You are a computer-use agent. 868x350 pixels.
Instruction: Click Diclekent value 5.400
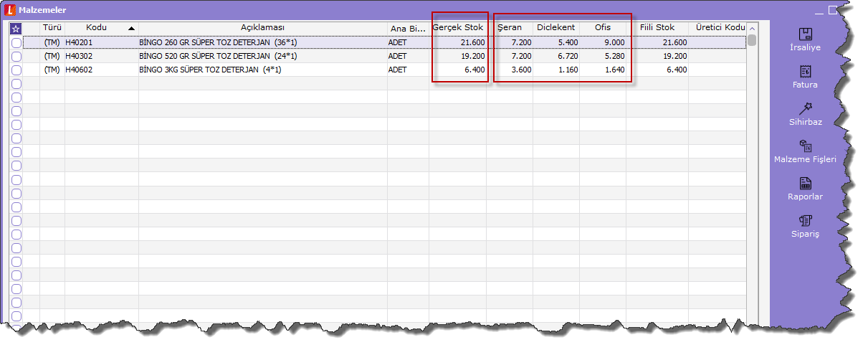[x=567, y=43]
